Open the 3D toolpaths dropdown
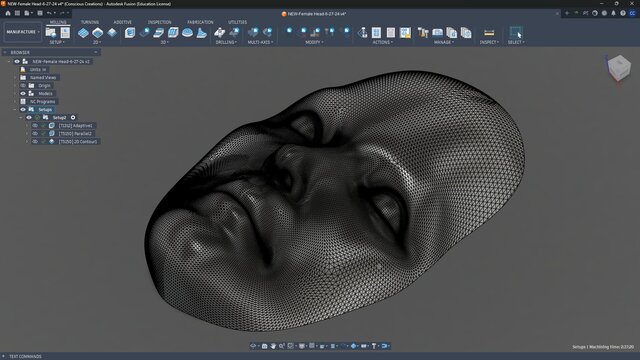640x360 pixels. 165,42
